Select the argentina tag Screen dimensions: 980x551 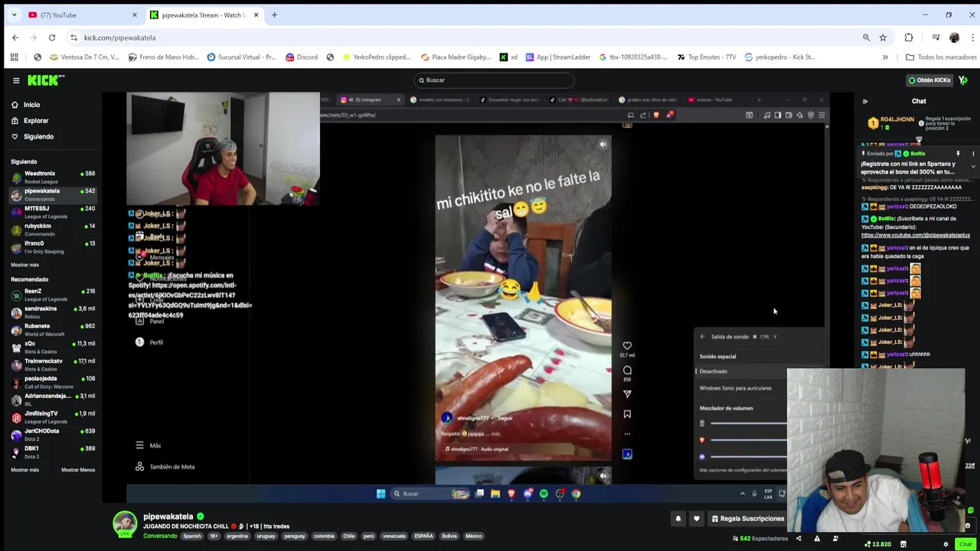(x=237, y=536)
